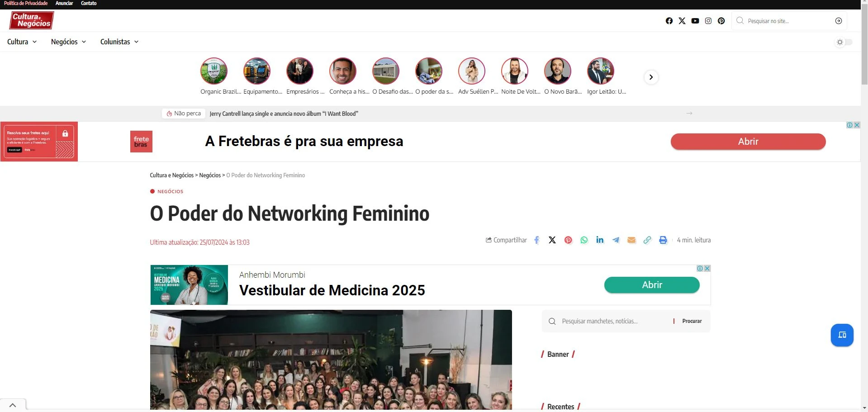
Task: Open the Anunciar top menu link
Action: click(x=64, y=3)
